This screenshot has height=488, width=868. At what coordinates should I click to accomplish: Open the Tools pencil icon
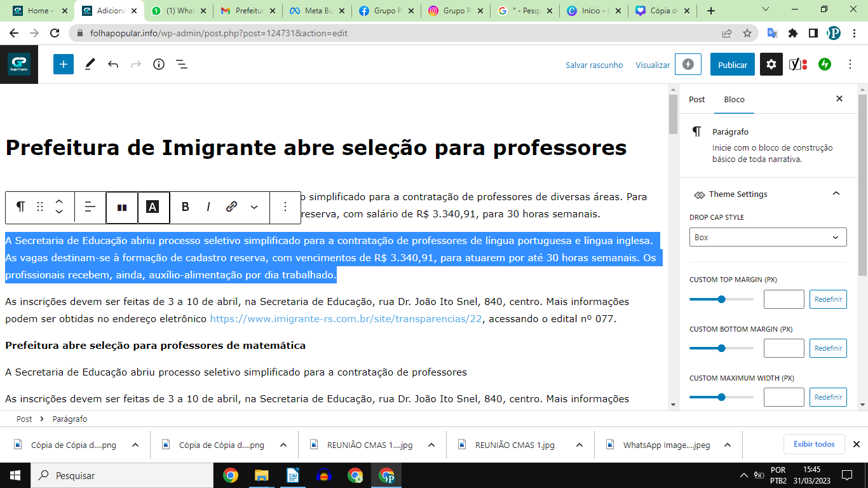[90, 64]
